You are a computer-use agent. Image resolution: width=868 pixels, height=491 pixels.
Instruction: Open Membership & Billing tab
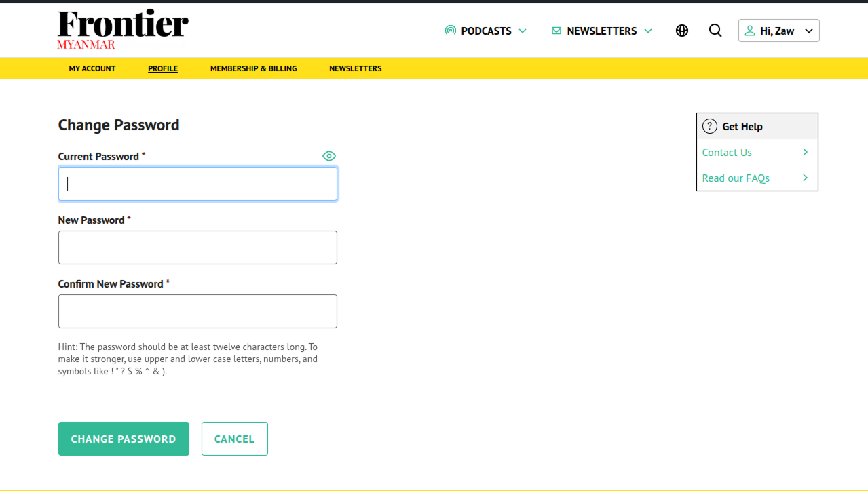(253, 68)
